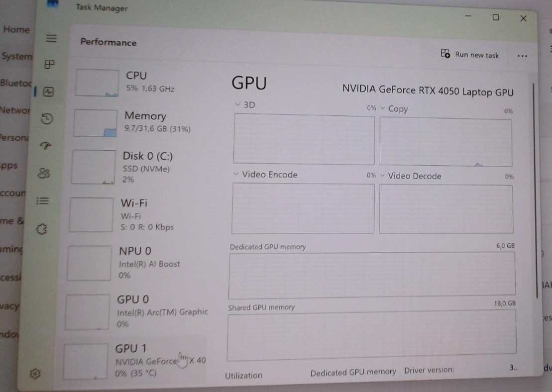Open Apps in the Settings window
552x392 pixels.
(9, 165)
